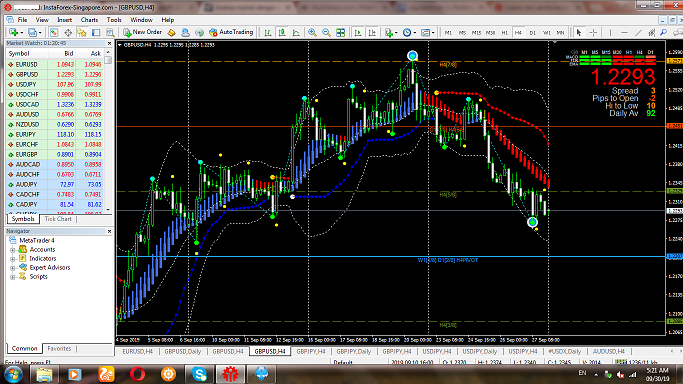Switch to Candlesticks chart display

click(x=282, y=33)
